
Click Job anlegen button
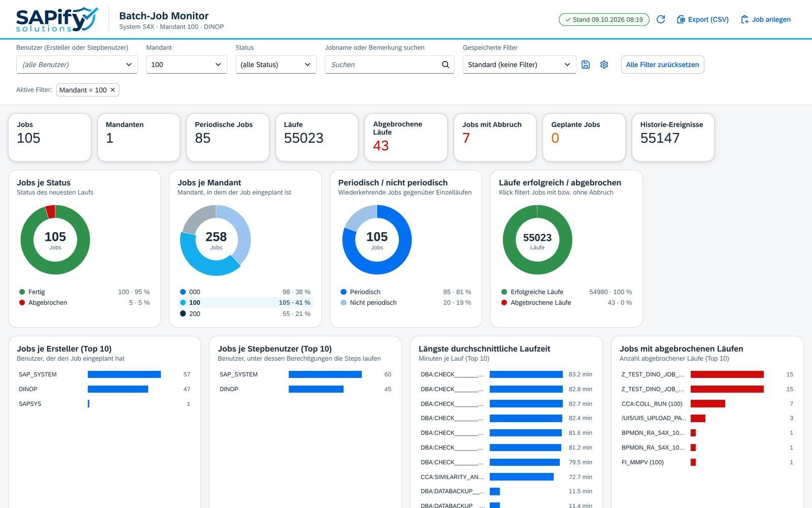[x=766, y=19]
